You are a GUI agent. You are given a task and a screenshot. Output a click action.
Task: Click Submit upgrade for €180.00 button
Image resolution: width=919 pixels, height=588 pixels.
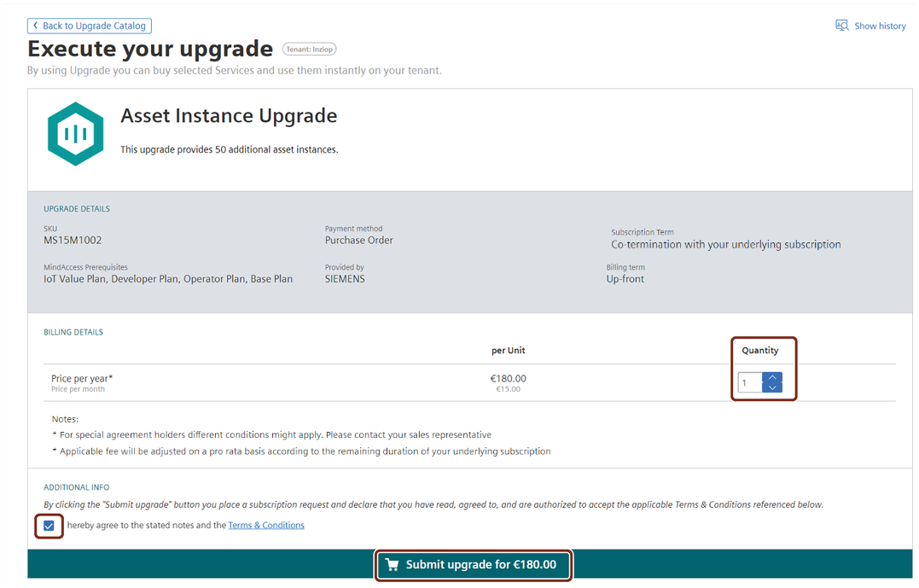474,565
